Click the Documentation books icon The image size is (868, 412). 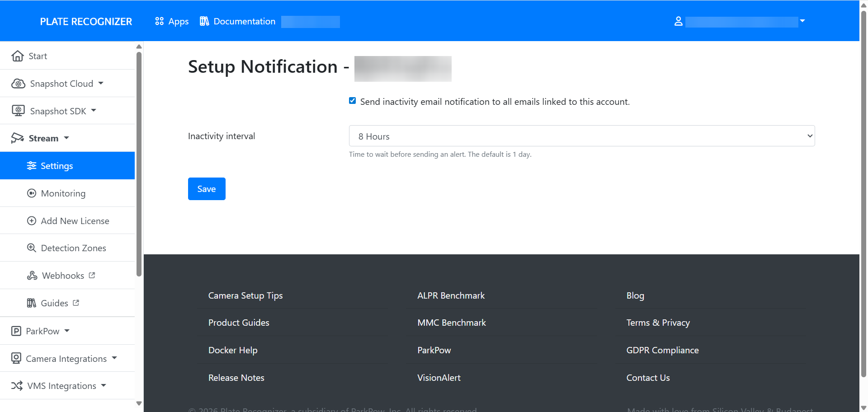pyautogui.click(x=204, y=21)
